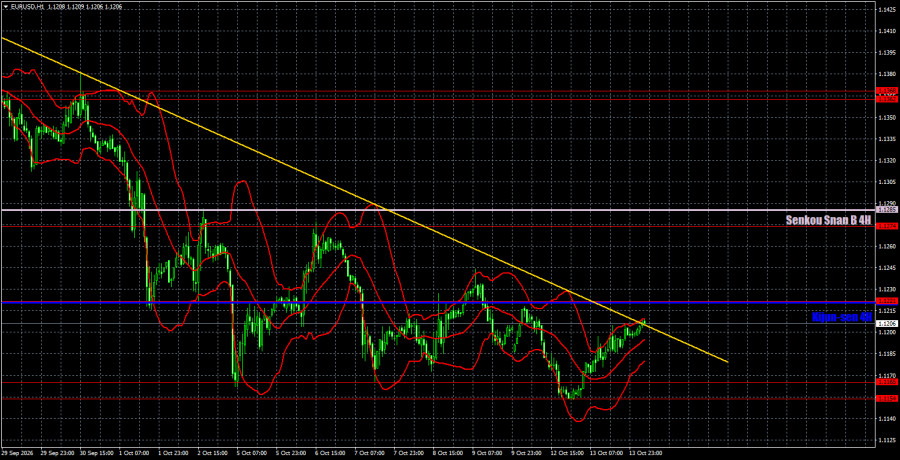Image resolution: width=900 pixels, height=460 pixels.
Task: Click the EURUSD,H1 chart title text
Action: coord(29,6)
